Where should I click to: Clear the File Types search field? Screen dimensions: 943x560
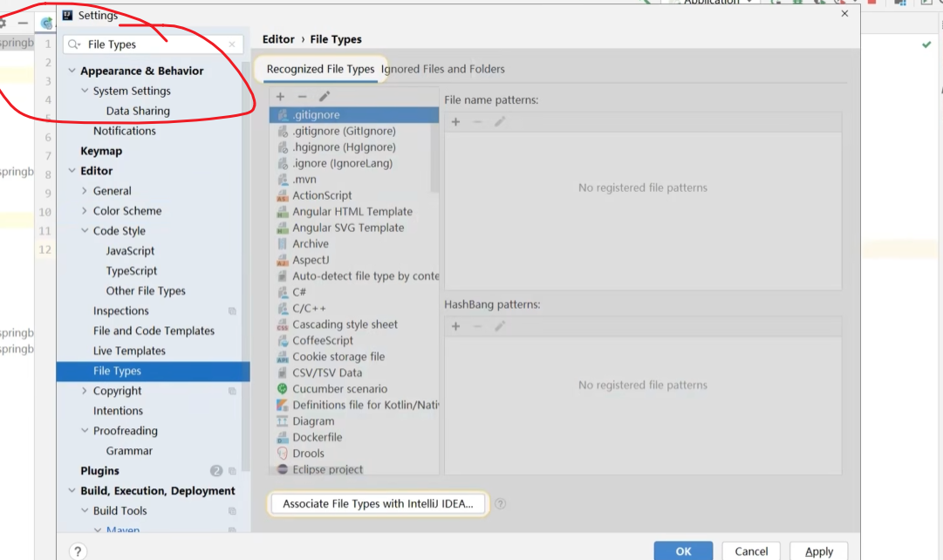point(232,44)
